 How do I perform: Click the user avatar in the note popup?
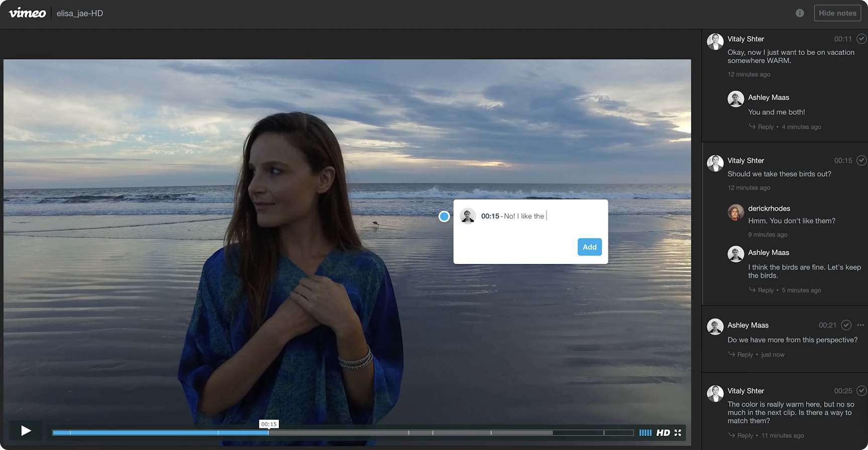click(x=468, y=216)
